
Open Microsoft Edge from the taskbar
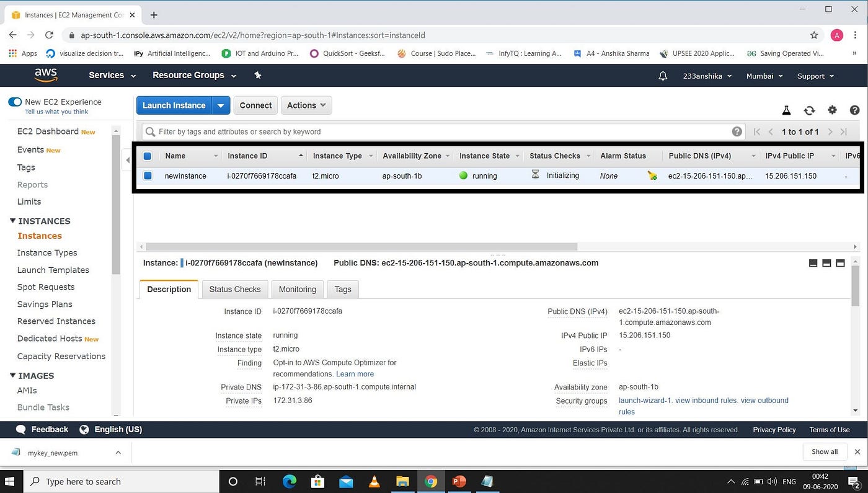click(290, 481)
